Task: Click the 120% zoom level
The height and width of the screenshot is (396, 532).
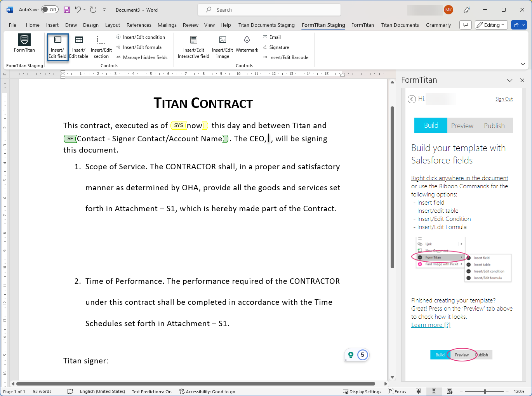Action: [x=519, y=391]
